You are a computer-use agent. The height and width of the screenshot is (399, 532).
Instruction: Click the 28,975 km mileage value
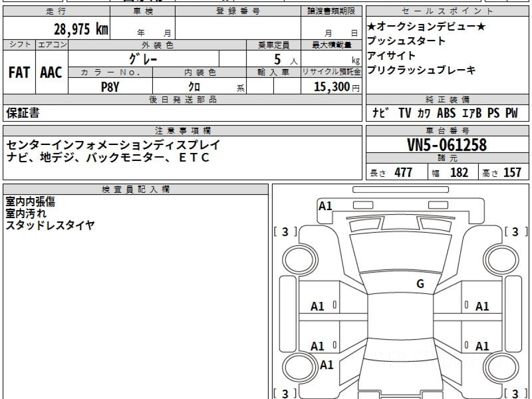(81, 29)
